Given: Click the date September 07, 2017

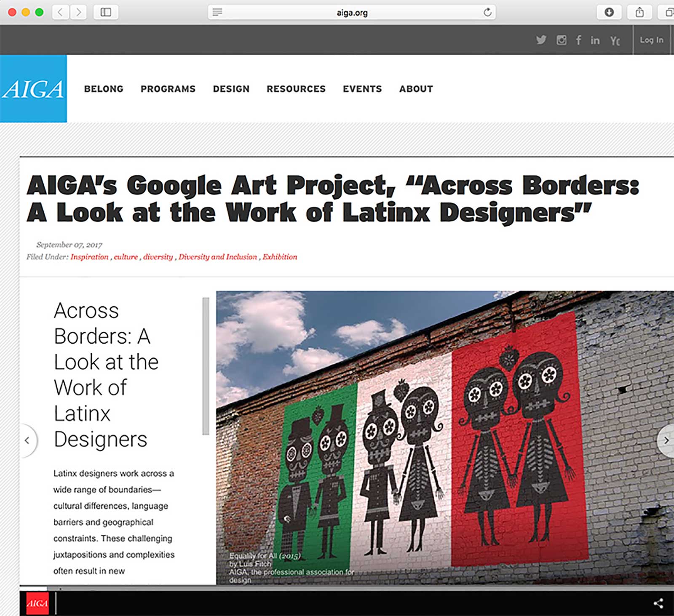Looking at the screenshot, I should (x=69, y=245).
